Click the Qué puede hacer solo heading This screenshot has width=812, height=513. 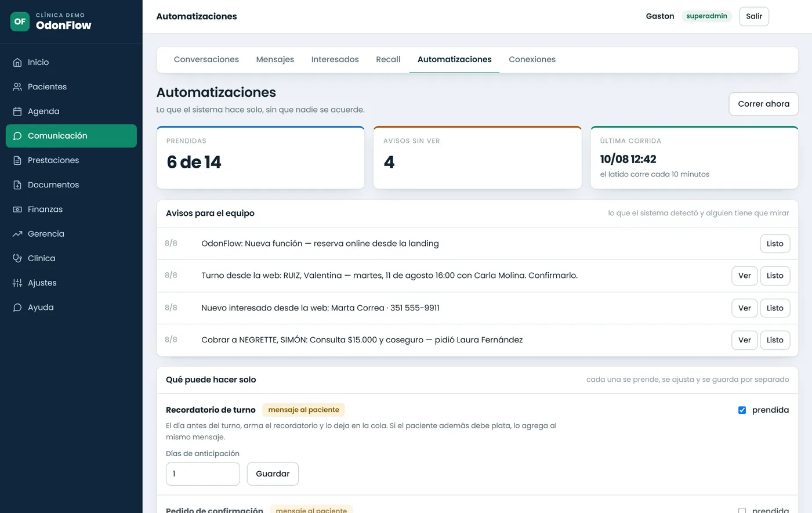tap(211, 380)
